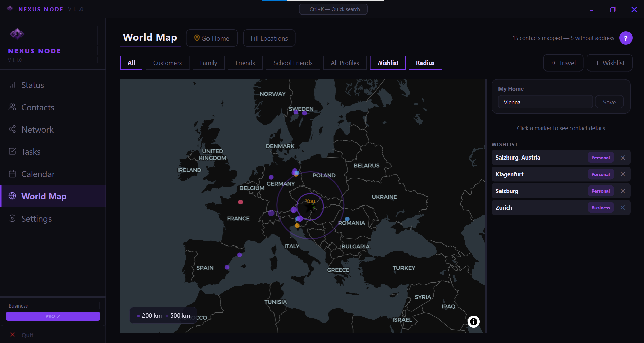The image size is (644, 343).
Task: Filter map by Customers
Action: [167, 63]
